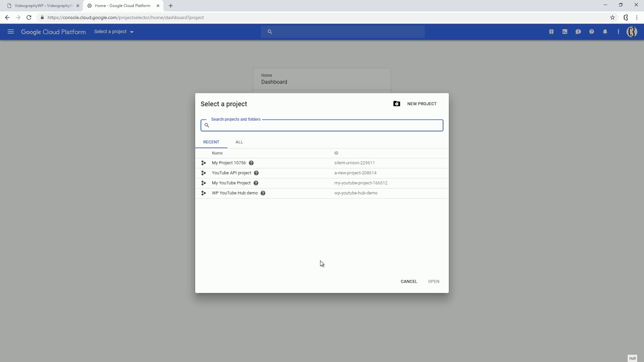Screen dimensions: 644x362
Task: Switch to the RECENT tab
Action: pos(211,142)
